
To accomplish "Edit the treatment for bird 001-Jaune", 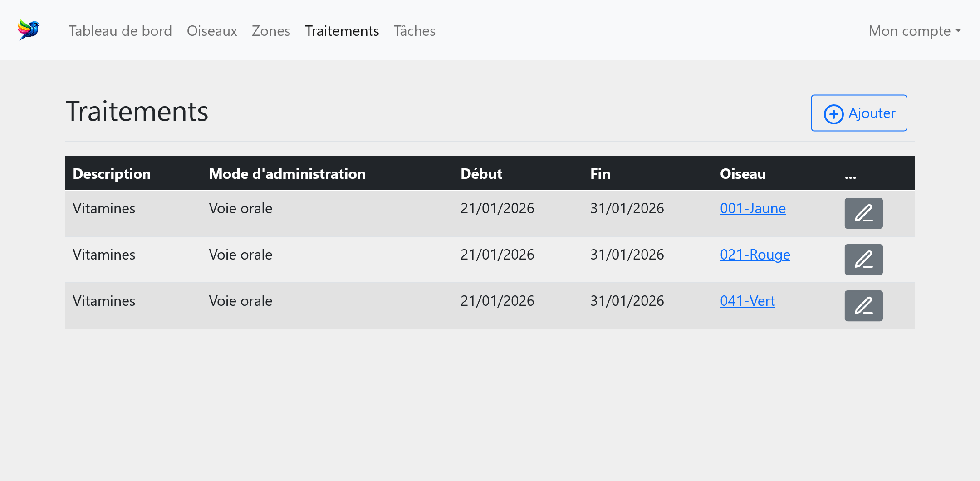I will point(863,213).
